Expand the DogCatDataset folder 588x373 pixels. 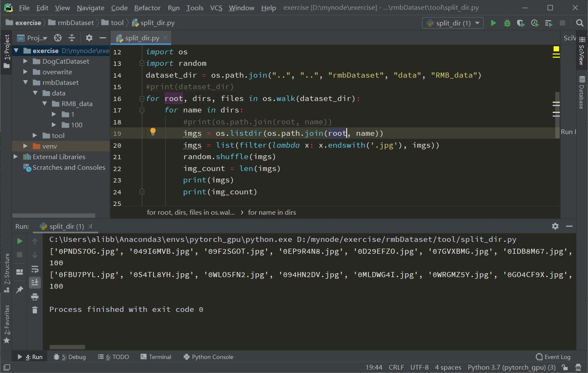(x=25, y=61)
